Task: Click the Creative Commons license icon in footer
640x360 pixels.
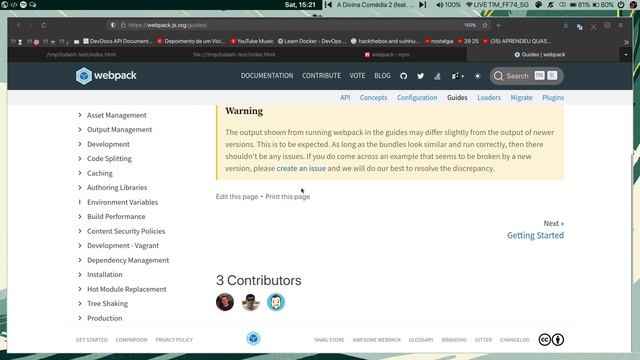Action: [x=551, y=340]
